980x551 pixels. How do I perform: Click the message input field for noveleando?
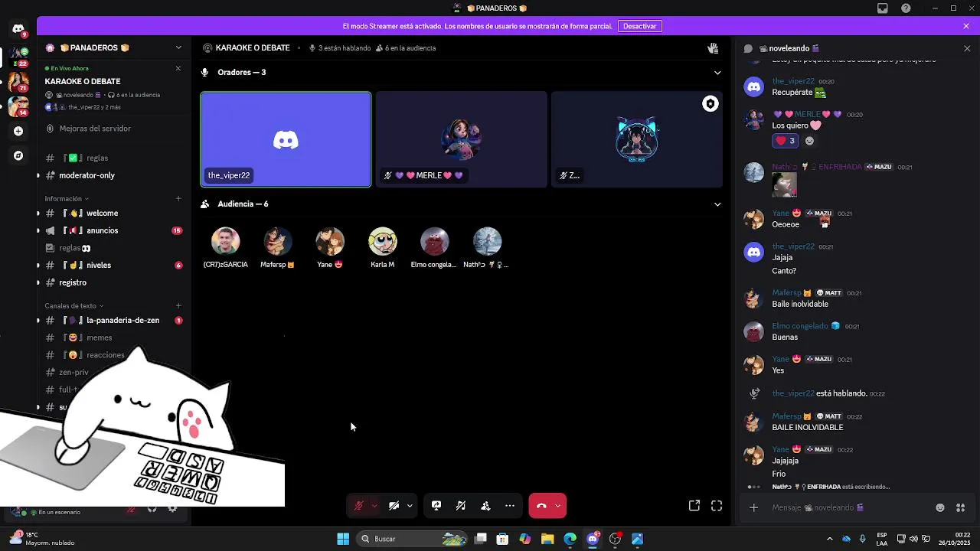pyautogui.click(x=850, y=507)
